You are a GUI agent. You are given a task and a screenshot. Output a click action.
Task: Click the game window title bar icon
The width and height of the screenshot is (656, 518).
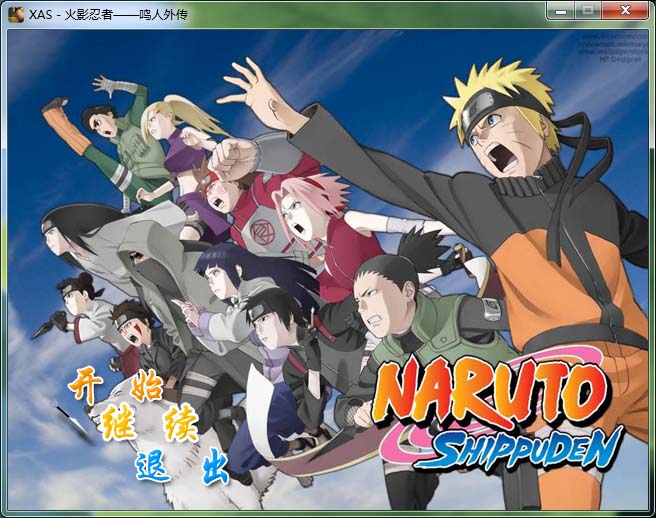point(16,14)
